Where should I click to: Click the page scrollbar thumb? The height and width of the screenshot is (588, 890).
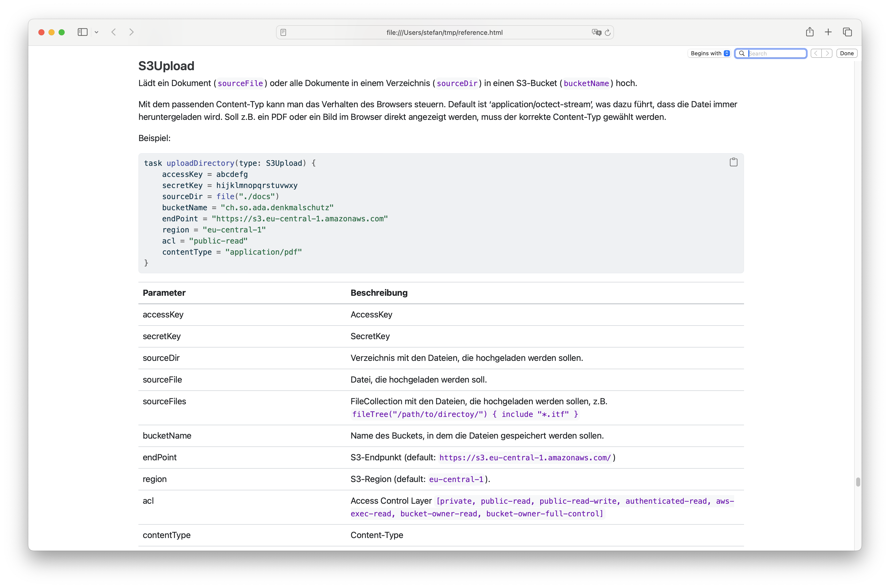coord(858,482)
